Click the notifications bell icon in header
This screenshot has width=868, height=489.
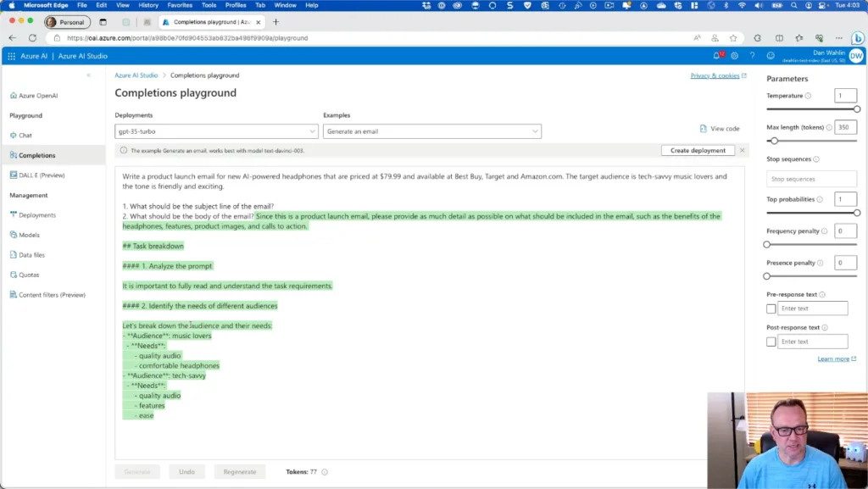click(717, 56)
